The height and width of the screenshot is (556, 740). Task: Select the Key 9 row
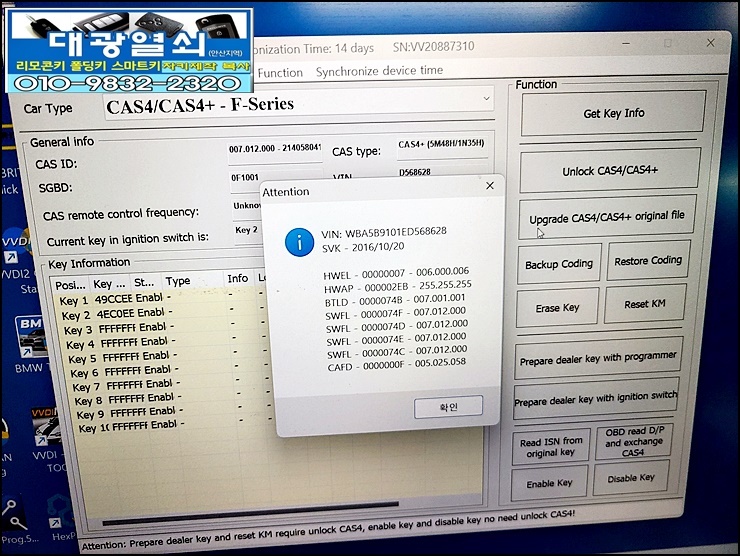coord(176,413)
